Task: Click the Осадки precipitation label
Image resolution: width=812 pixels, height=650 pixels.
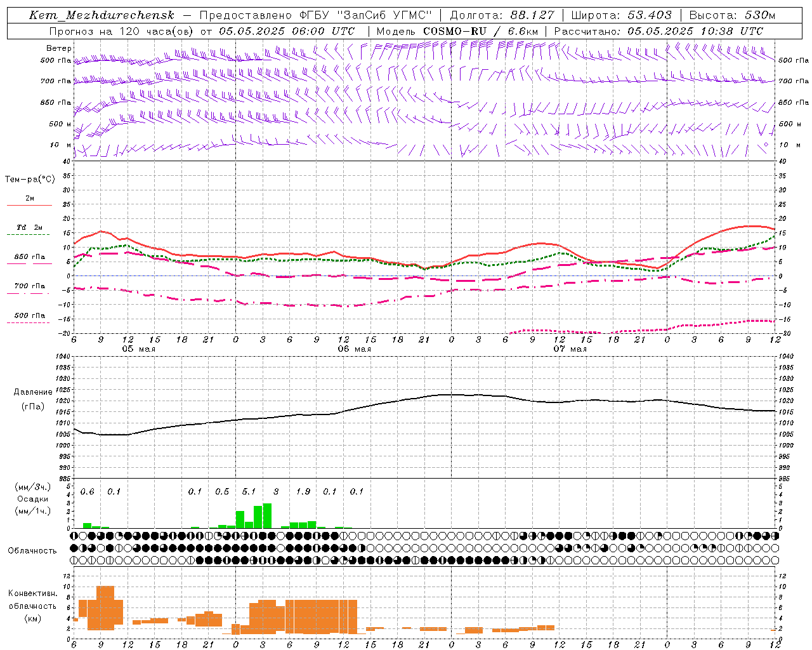Action: (33, 499)
